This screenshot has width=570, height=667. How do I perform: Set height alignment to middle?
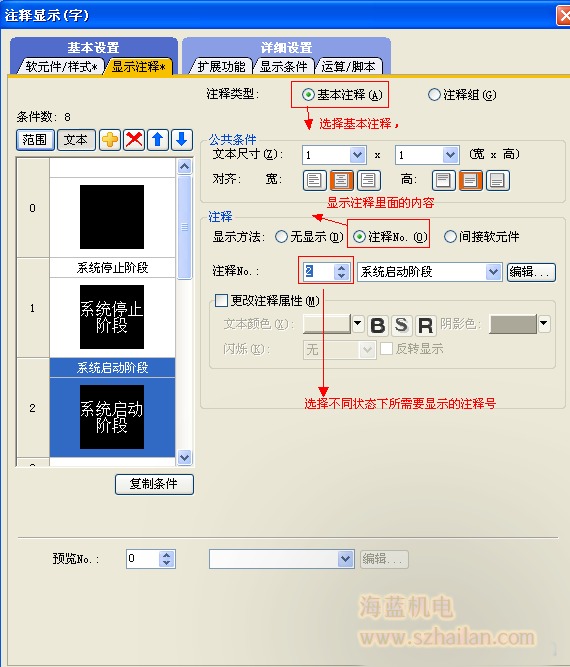(470, 180)
